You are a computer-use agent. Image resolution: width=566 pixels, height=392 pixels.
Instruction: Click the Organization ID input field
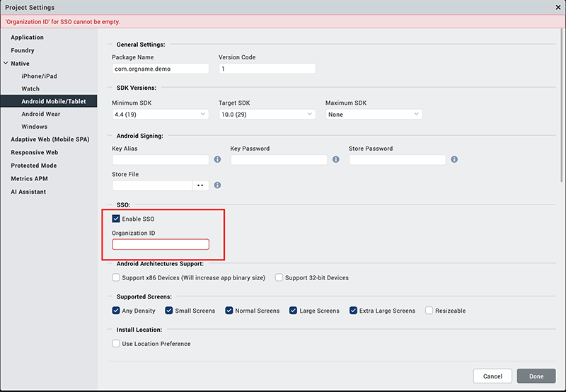pos(161,245)
